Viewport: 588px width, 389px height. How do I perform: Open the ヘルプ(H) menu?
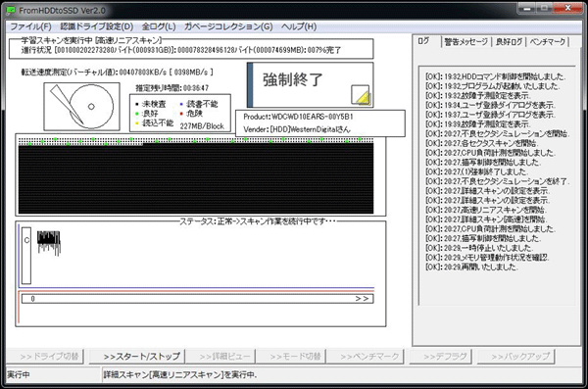(x=299, y=26)
